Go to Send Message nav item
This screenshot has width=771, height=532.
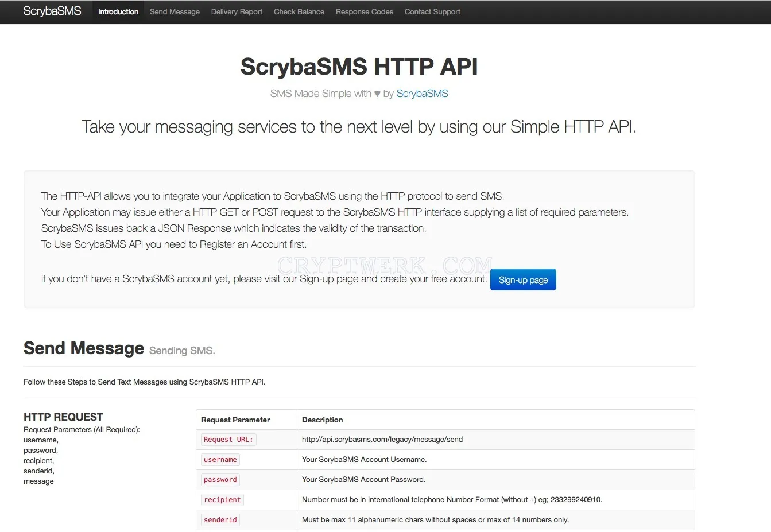click(x=175, y=11)
